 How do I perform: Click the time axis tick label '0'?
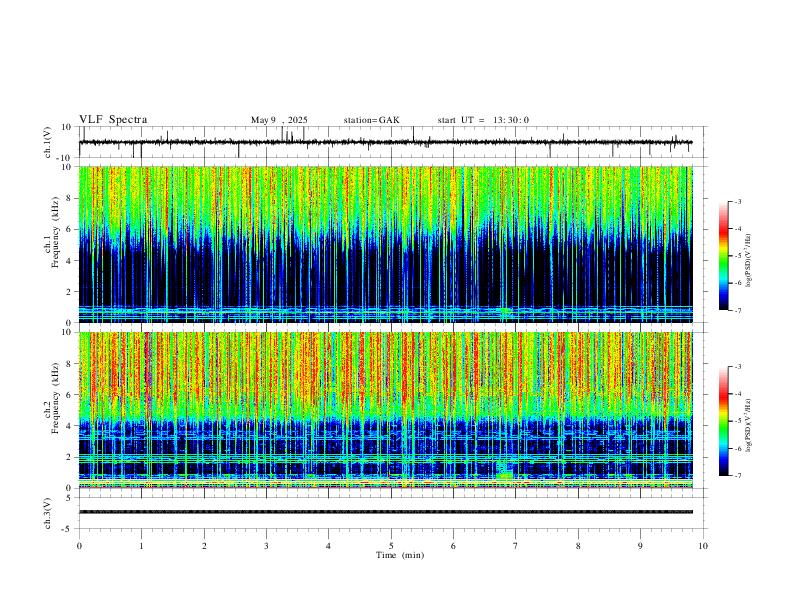tap(79, 546)
